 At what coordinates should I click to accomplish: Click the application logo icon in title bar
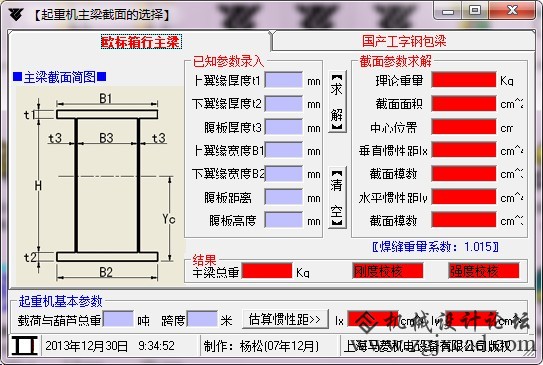[16, 14]
